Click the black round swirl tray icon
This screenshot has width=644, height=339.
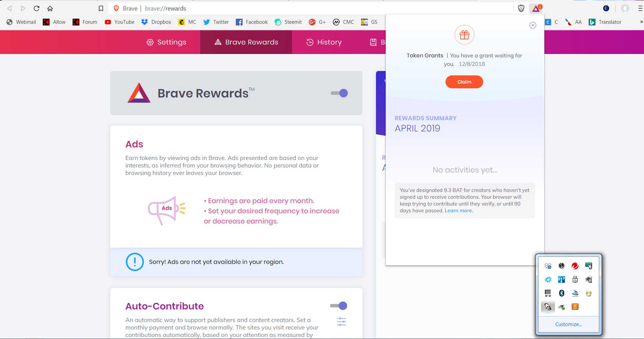(562, 266)
